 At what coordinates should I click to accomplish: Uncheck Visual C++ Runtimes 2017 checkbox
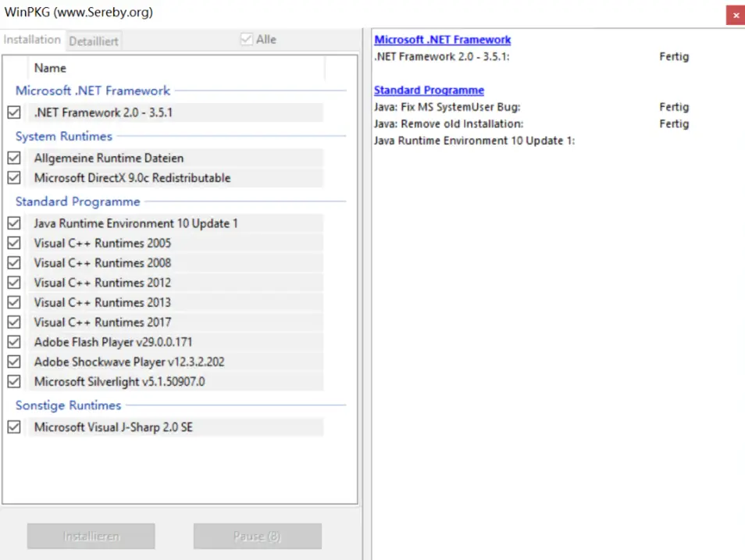14,323
